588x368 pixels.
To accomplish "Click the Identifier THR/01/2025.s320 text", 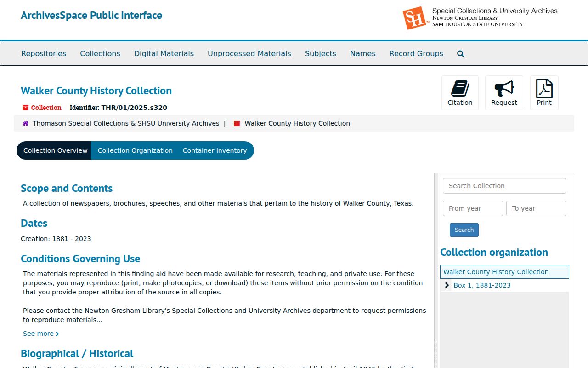I will coord(119,108).
